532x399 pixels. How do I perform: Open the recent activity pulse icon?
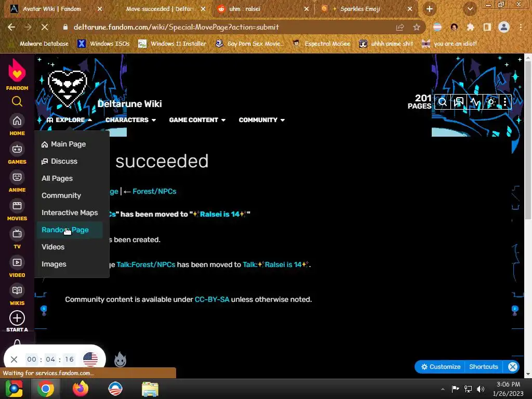point(475,102)
